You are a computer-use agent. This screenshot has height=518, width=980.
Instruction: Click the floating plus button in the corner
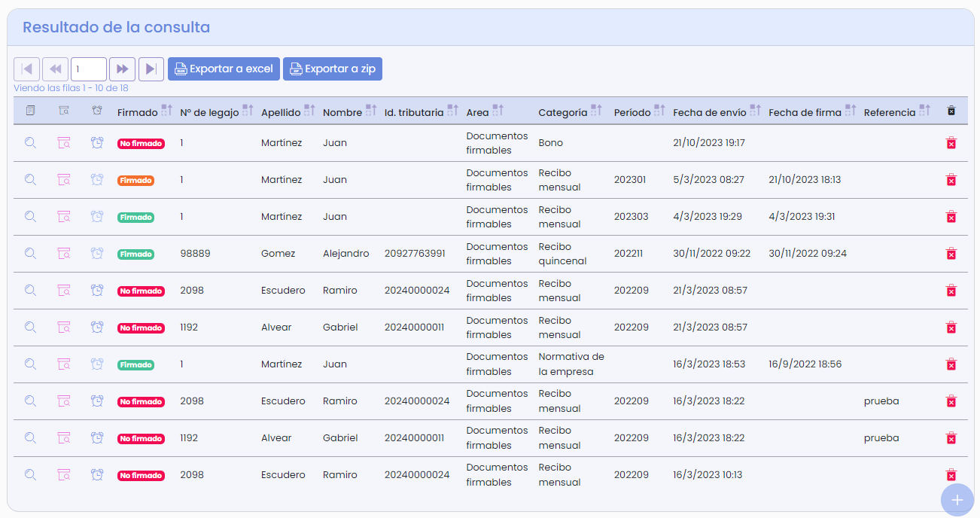tap(957, 499)
